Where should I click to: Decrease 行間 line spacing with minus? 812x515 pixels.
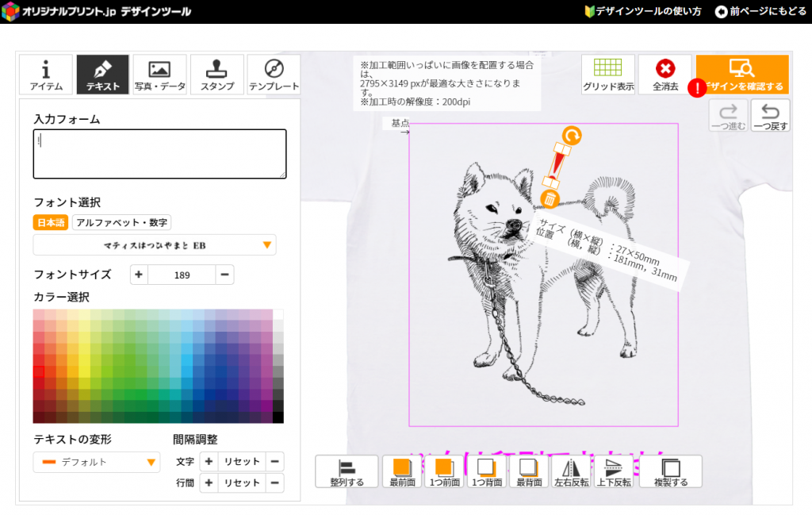click(275, 483)
